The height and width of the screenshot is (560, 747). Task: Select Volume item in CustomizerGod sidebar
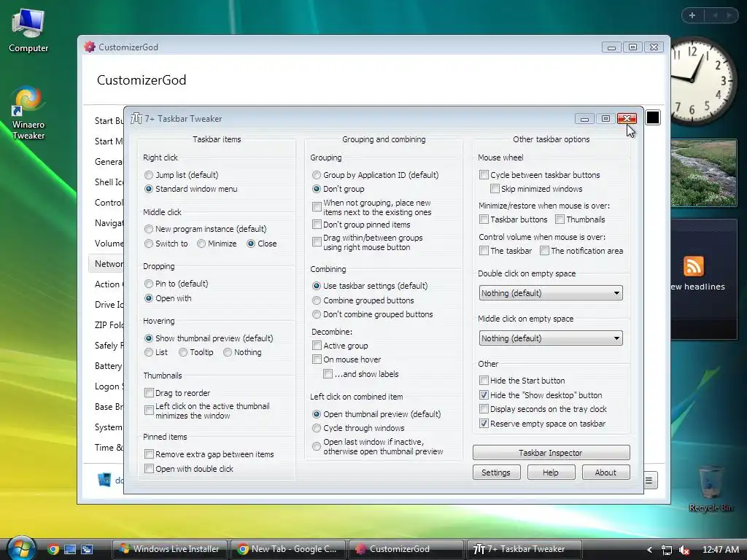pos(108,244)
